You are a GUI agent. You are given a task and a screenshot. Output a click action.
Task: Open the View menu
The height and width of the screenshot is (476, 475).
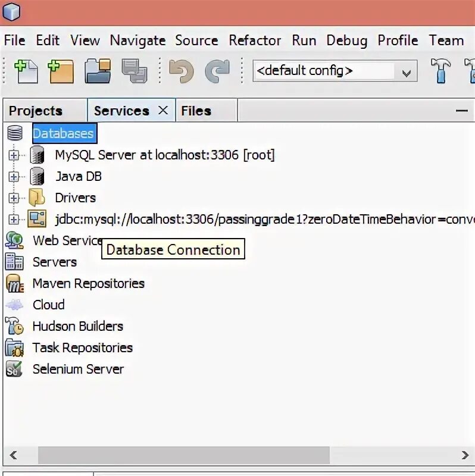coord(85,40)
